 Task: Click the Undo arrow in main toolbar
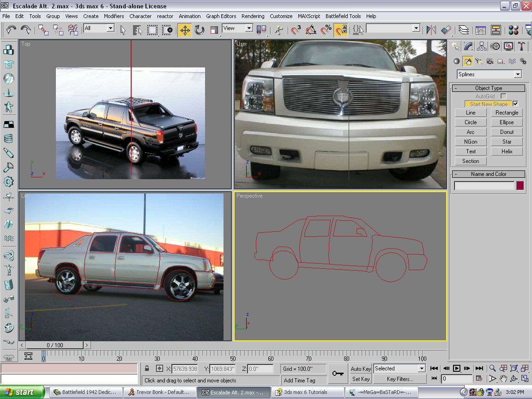(11, 30)
